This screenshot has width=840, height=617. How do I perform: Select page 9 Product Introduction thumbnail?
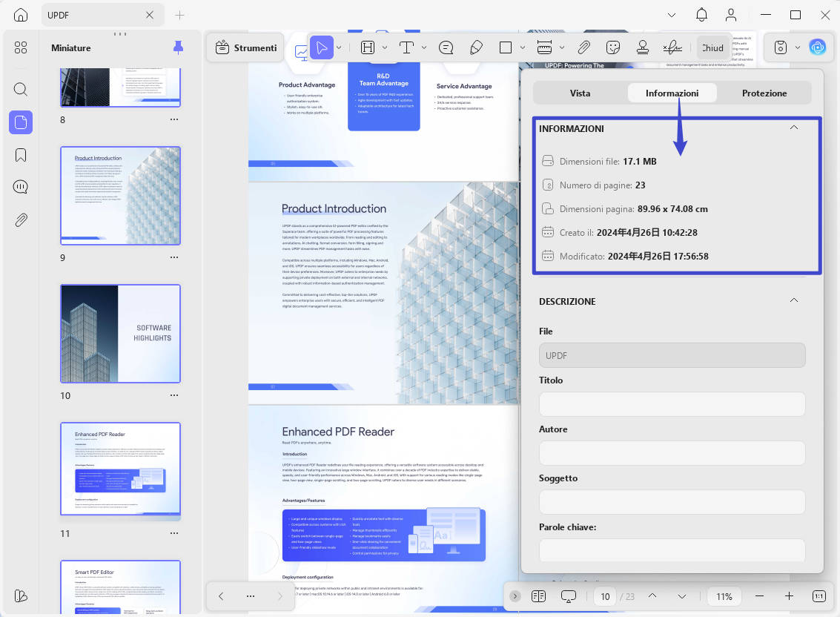coord(121,196)
